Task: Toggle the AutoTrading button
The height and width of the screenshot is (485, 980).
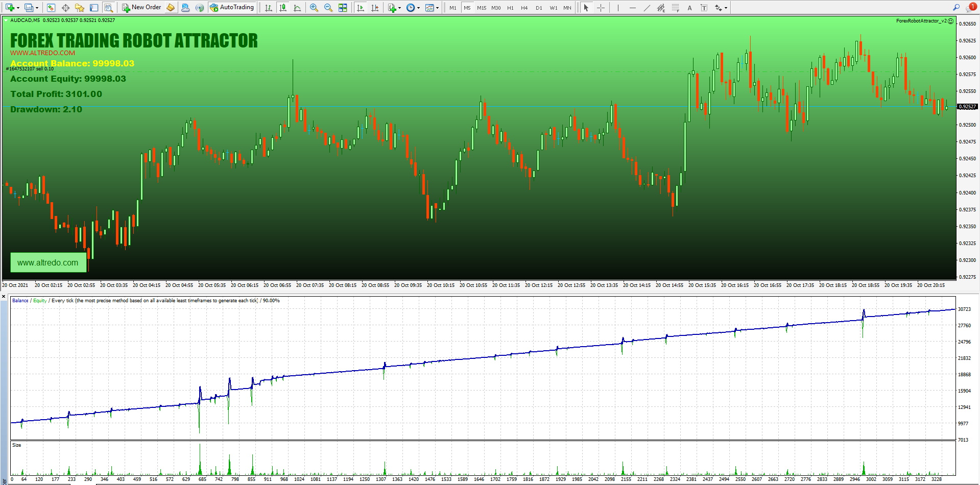Action: point(232,8)
